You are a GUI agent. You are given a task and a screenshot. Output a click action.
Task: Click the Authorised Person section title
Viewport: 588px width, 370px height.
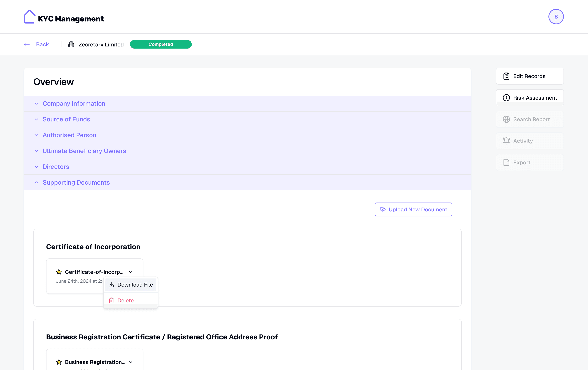click(69, 135)
